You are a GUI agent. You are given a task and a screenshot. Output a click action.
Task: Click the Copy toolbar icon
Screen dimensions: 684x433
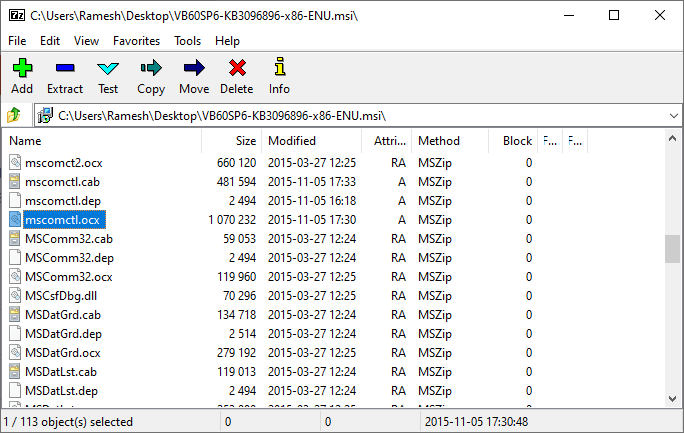tap(151, 68)
